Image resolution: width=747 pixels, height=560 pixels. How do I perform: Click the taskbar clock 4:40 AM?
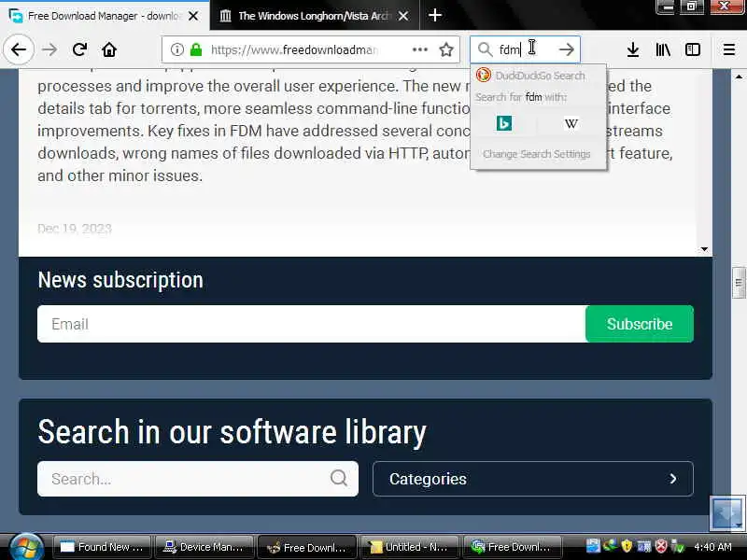coord(712,547)
